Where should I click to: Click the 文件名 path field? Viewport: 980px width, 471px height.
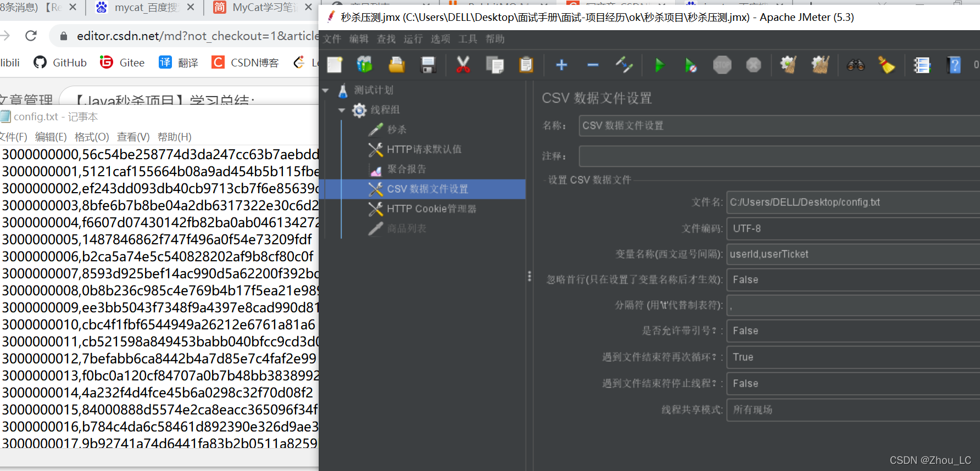[853, 202]
